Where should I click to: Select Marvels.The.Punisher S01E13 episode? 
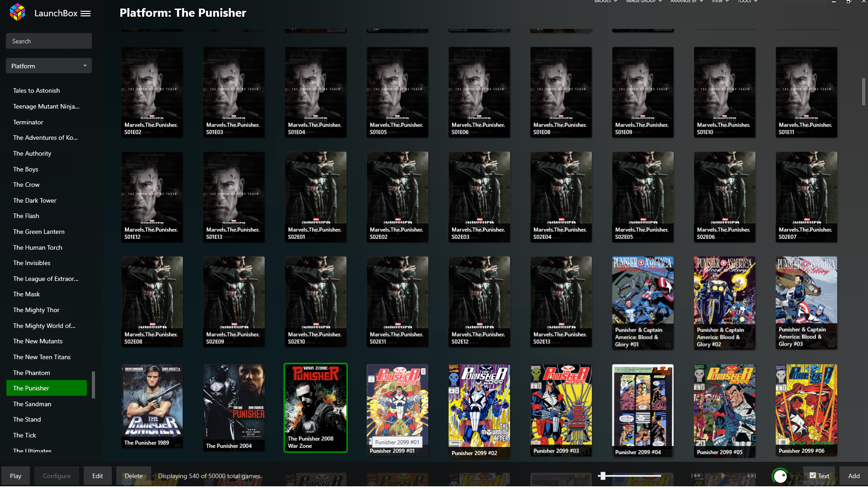[234, 197]
